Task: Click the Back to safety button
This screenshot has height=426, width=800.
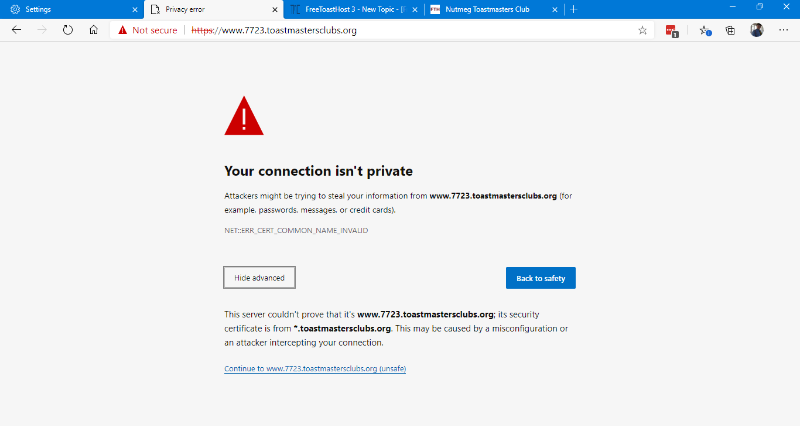Action: (x=540, y=278)
